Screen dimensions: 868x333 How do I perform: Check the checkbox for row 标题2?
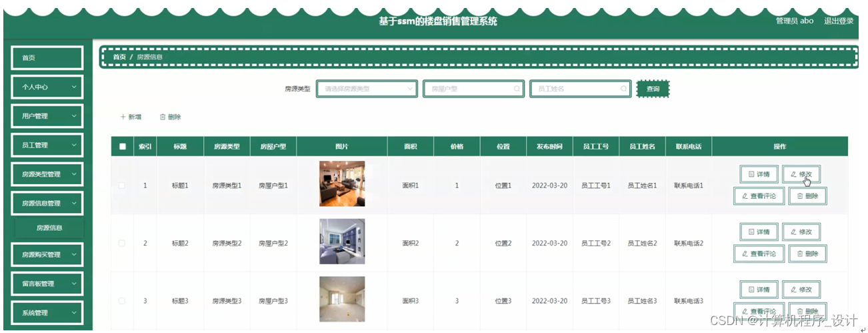[x=122, y=243]
